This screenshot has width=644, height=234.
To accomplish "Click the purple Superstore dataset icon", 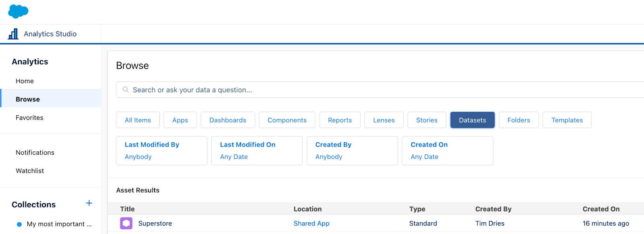I will (x=126, y=223).
